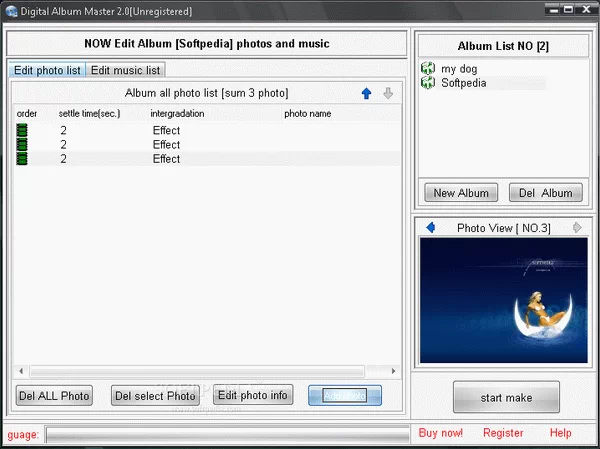Select Effect in the second photo row
This screenshot has width=600, height=449.
166,145
